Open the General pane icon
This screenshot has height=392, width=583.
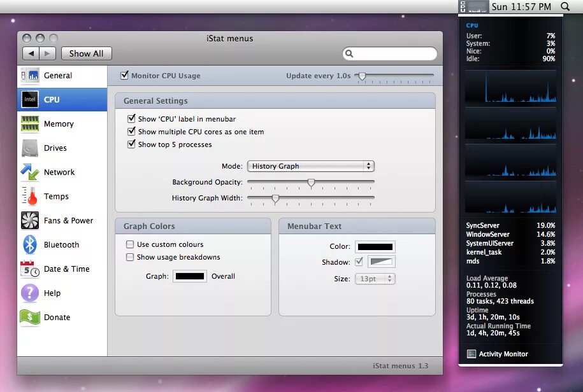tap(30, 75)
